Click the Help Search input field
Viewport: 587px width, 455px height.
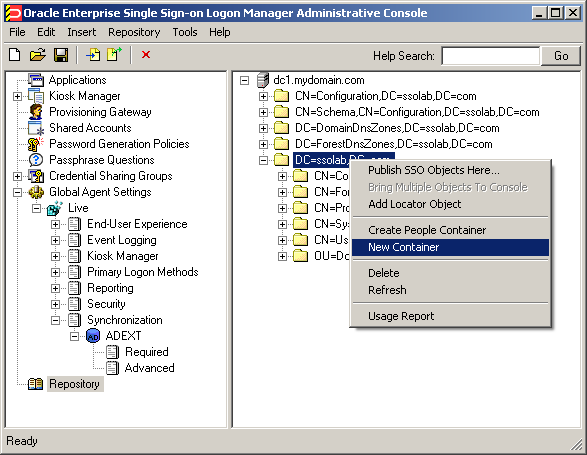[491, 56]
